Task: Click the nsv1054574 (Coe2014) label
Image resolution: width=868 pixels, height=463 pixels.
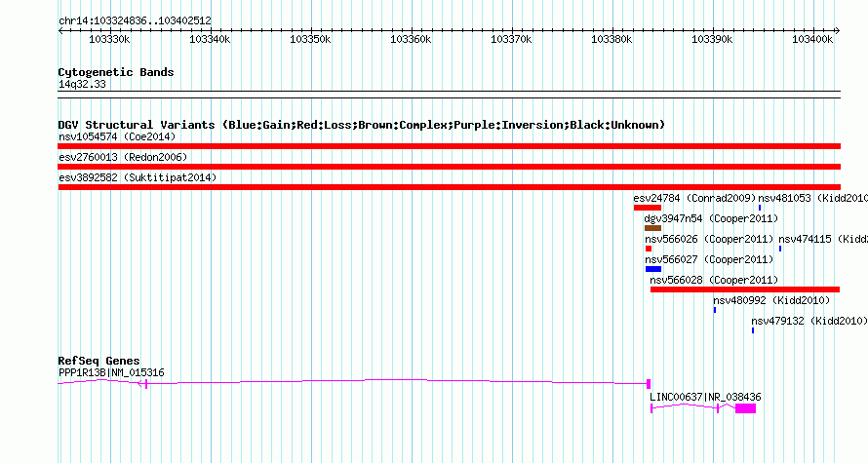Action: coord(117,136)
